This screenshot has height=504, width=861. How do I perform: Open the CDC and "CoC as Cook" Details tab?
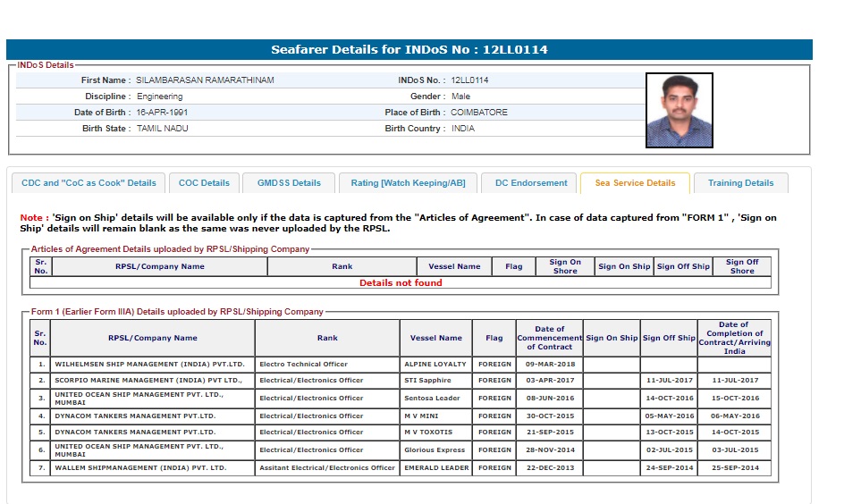click(x=89, y=183)
